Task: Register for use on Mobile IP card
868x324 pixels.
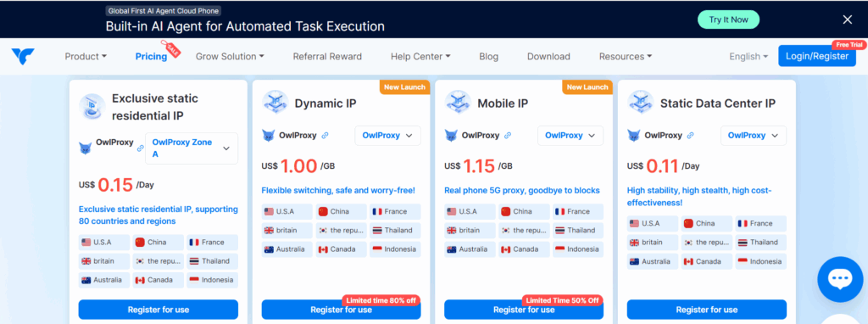Action: point(524,310)
